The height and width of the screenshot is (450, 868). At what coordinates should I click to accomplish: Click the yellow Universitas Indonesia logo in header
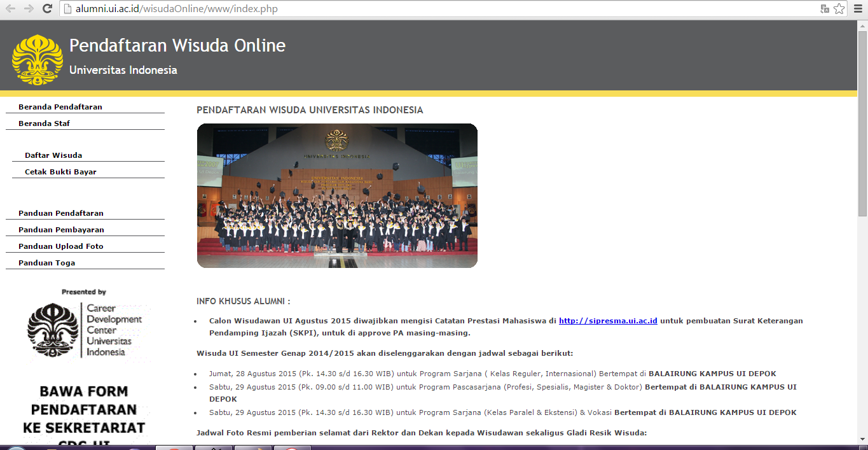[38, 60]
